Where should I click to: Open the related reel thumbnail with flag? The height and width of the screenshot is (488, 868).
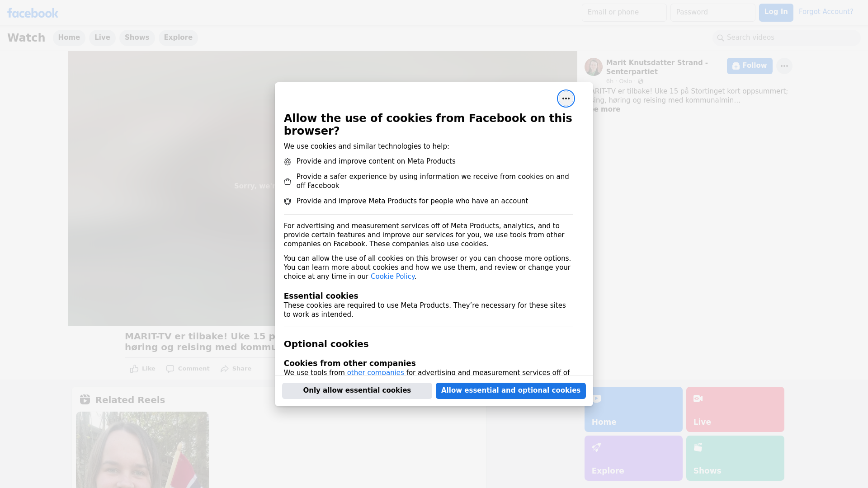point(142,450)
